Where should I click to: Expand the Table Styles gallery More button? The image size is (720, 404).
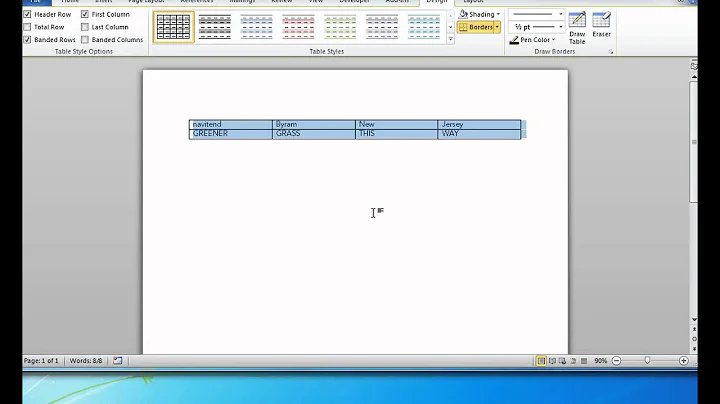point(450,39)
